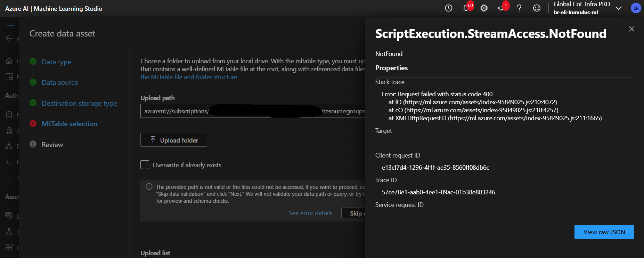Select Global CoE Infra PRD workspace name
Screen dimensions: 644x258
point(582,4)
